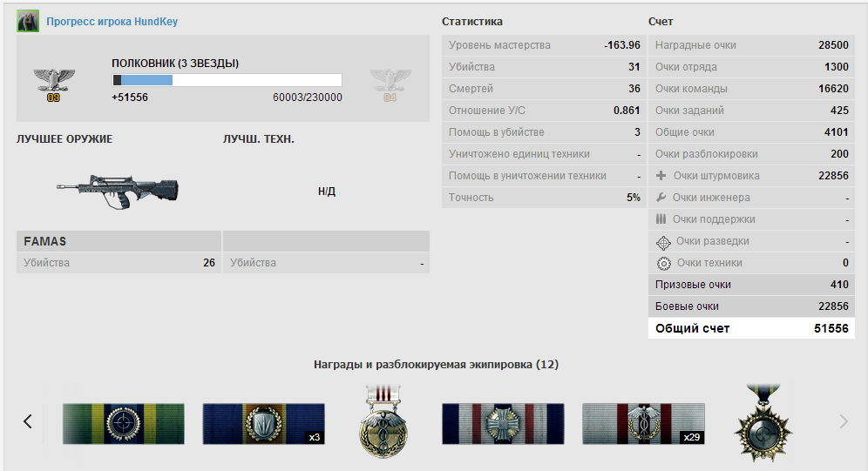Click 'Призовые очки' row with 410

pos(752,284)
